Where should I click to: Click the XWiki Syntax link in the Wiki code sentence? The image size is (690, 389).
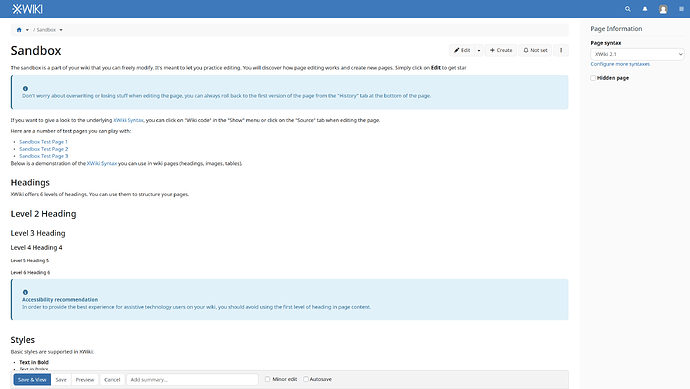(128, 120)
